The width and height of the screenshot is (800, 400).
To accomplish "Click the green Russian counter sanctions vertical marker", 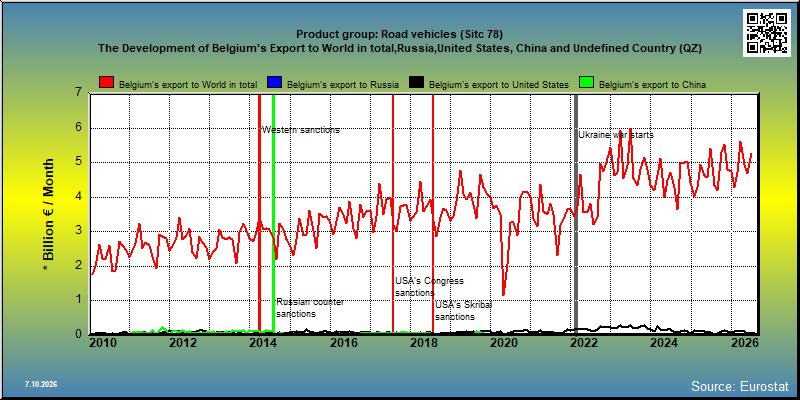I will [273, 213].
